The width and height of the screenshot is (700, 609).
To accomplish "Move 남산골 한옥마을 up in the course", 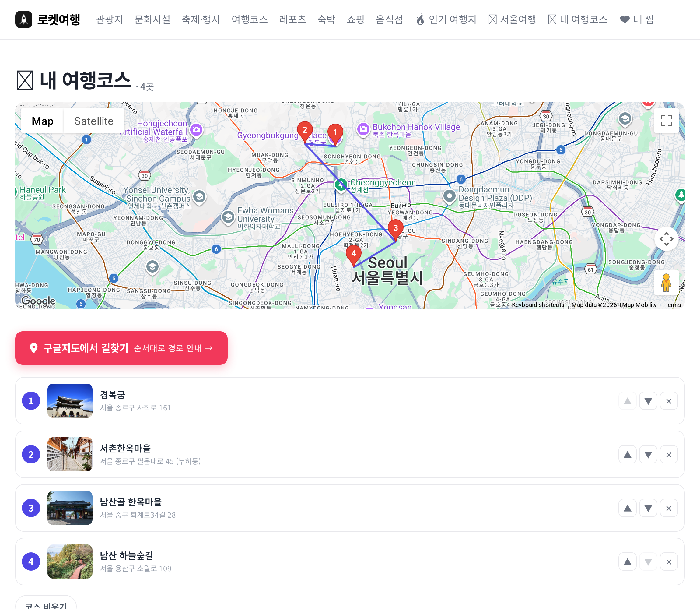I will (627, 509).
